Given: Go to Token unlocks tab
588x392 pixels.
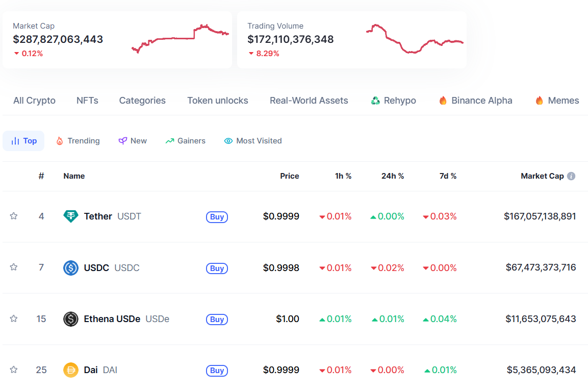Looking at the screenshot, I should [218, 101].
